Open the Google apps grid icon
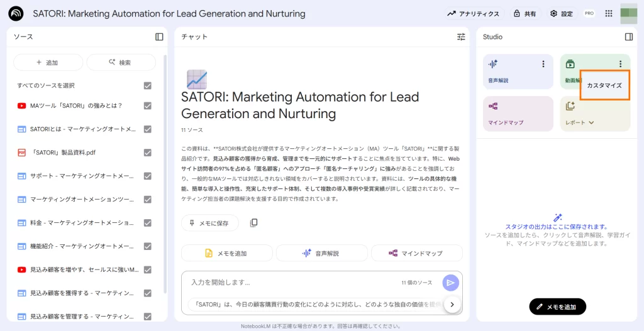 tap(609, 14)
